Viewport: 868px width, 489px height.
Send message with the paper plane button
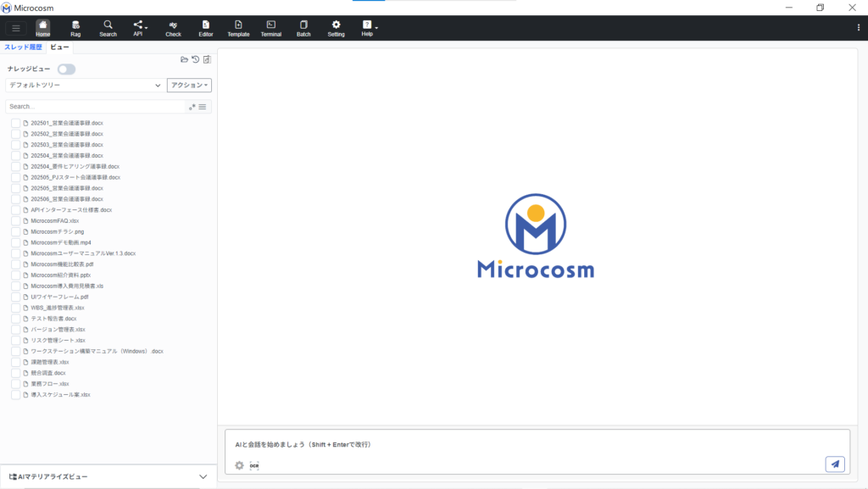pos(835,464)
